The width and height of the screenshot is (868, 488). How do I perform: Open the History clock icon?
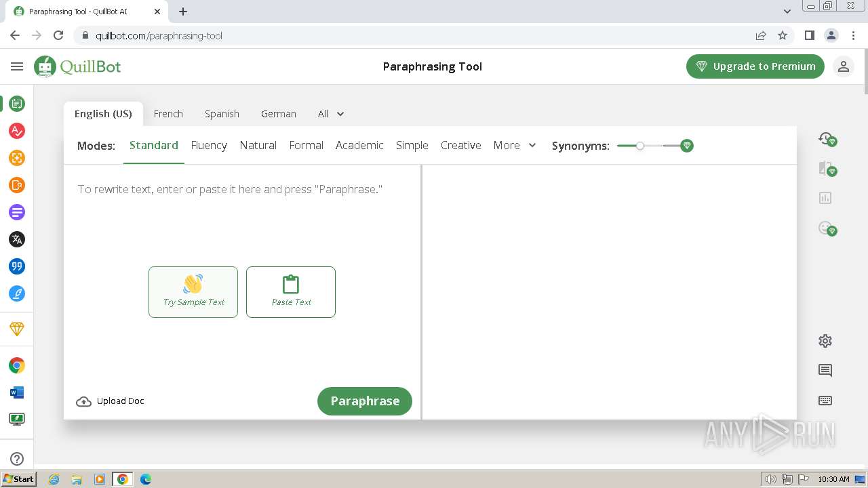(x=827, y=139)
